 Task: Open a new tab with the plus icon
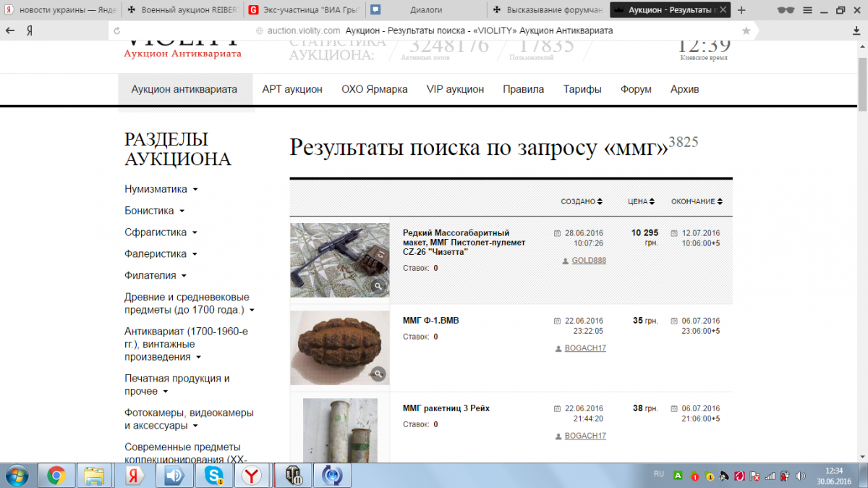(x=741, y=10)
